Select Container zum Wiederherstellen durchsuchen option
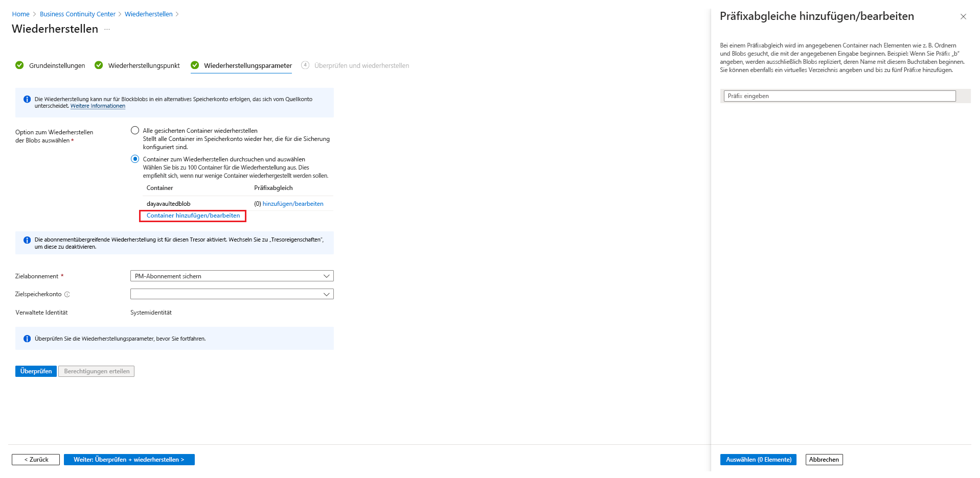Screen dimensions: 980x478 [x=135, y=159]
